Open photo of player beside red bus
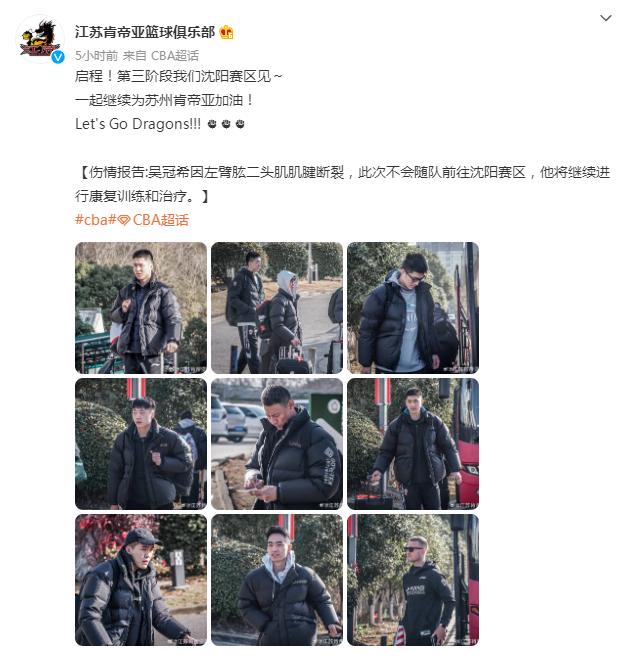631x665 pixels. 413,444
